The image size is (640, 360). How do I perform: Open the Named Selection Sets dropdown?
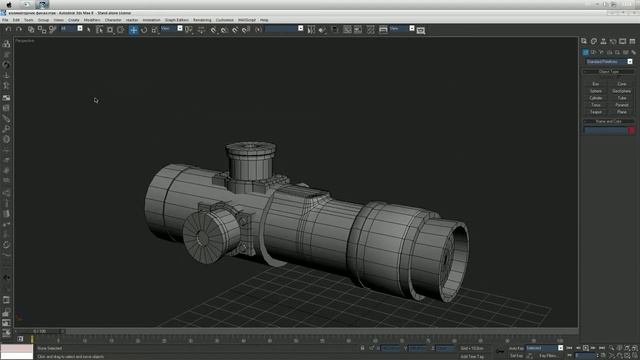click(x=284, y=29)
